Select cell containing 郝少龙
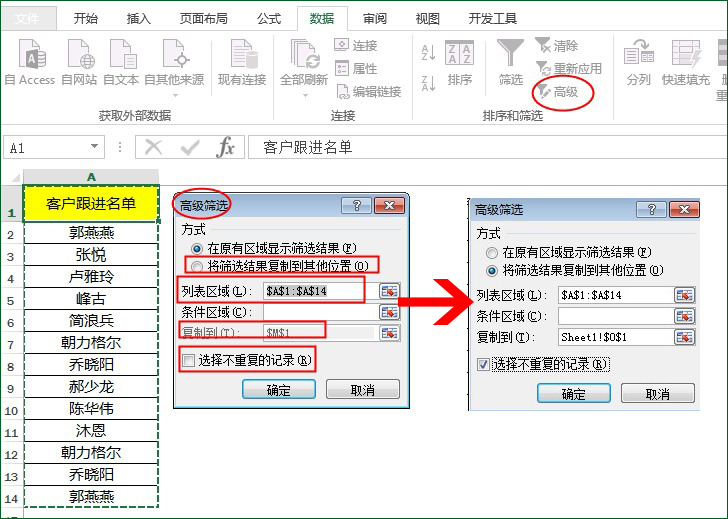The width and height of the screenshot is (728, 519). pyautogui.click(x=91, y=387)
